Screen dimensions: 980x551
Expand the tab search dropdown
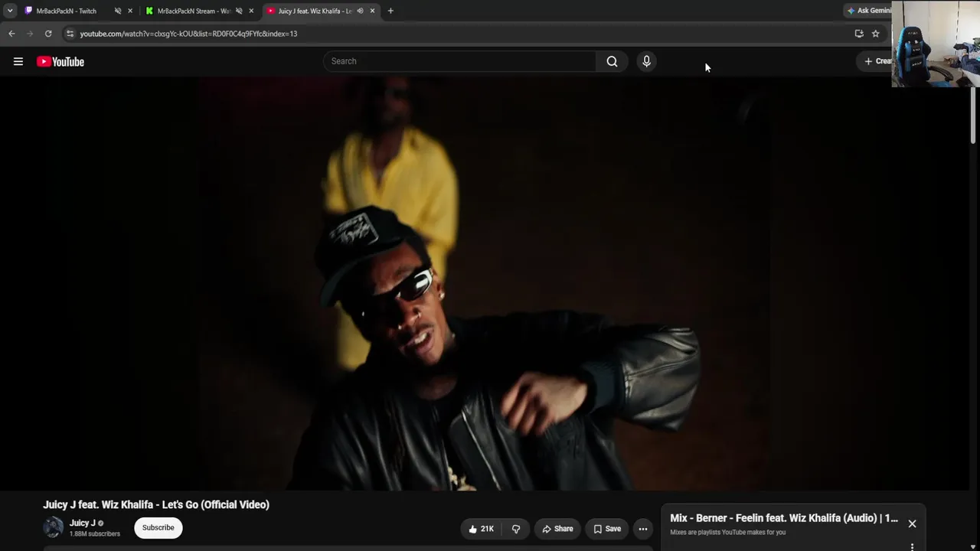click(x=10, y=11)
